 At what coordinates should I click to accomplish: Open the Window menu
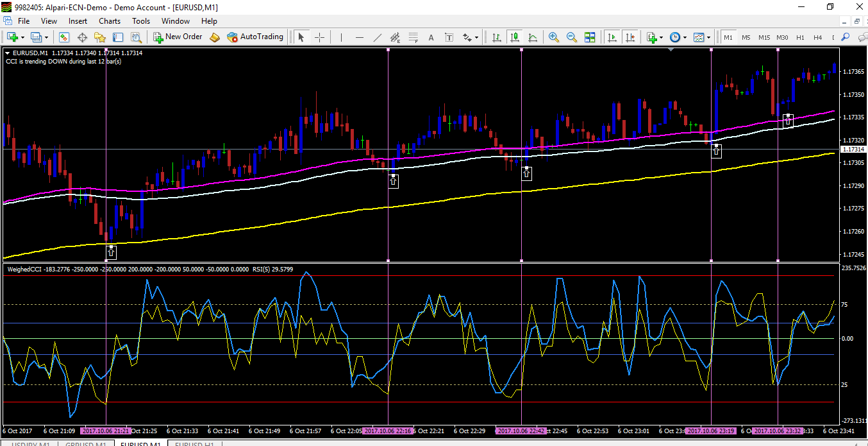[x=176, y=21]
